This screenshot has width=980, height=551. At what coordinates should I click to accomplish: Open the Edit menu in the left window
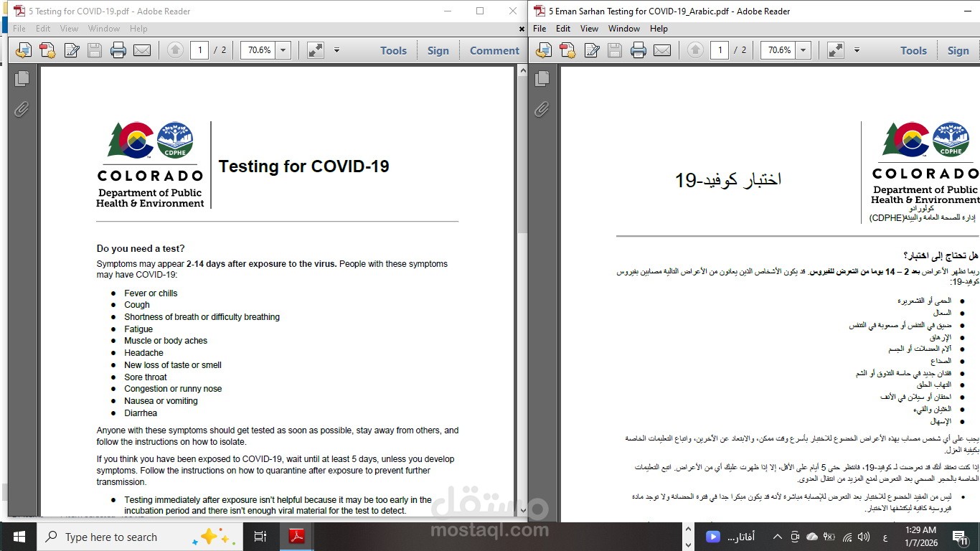click(43, 29)
